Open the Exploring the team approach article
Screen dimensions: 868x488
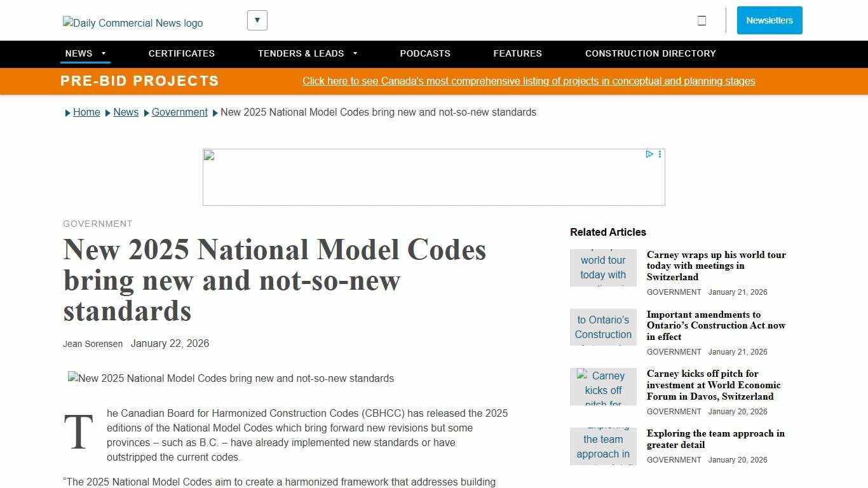point(715,439)
